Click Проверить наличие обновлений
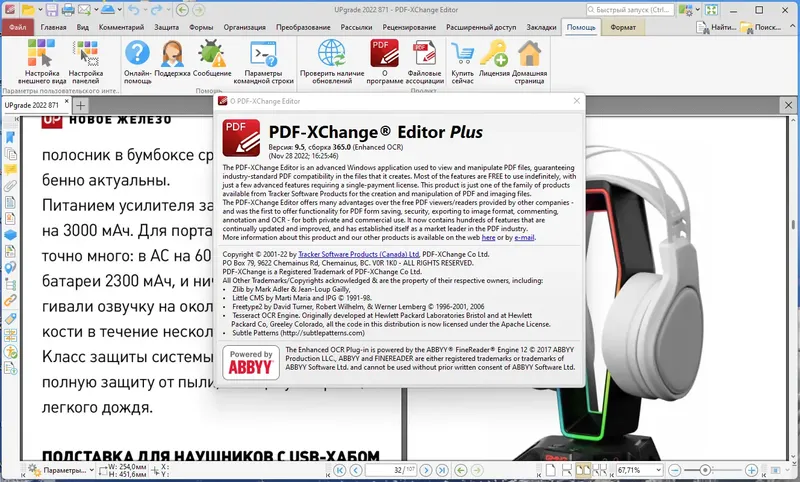This screenshot has width=800, height=482. tap(332, 62)
